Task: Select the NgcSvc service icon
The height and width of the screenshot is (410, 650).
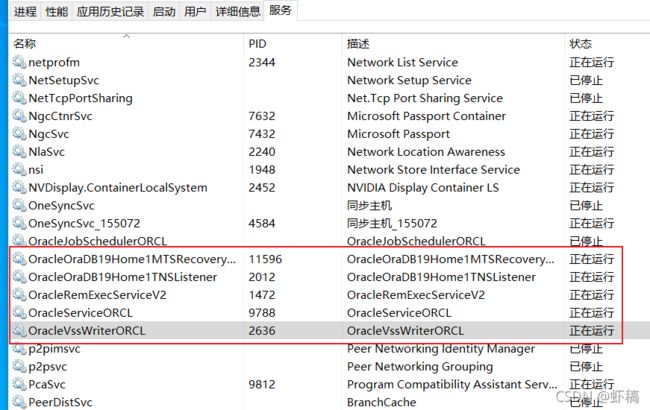Action: coord(19,134)
